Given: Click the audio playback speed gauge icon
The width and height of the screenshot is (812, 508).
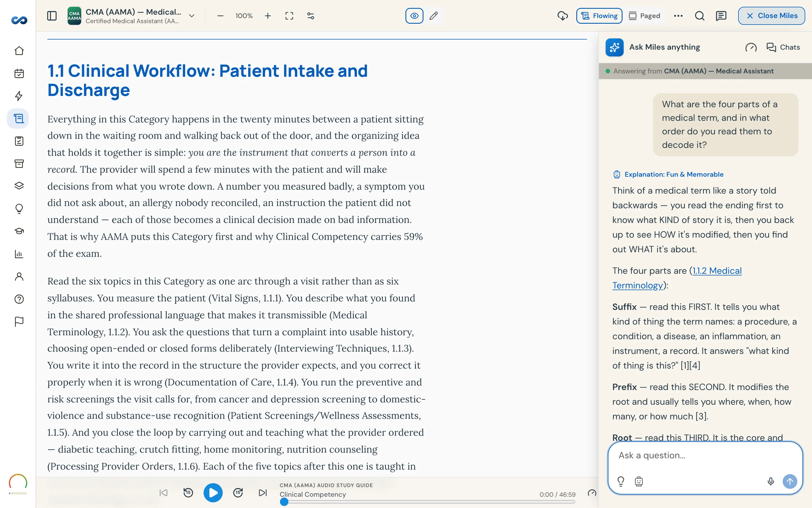Looking at the screenshot, I should coord(592,493).
